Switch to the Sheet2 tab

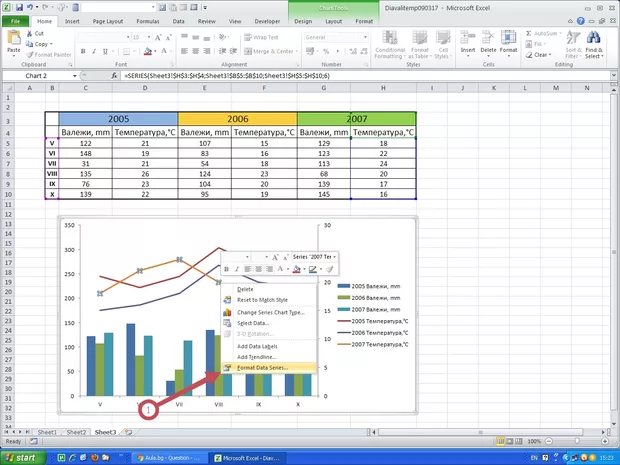[x=76, y=432]
